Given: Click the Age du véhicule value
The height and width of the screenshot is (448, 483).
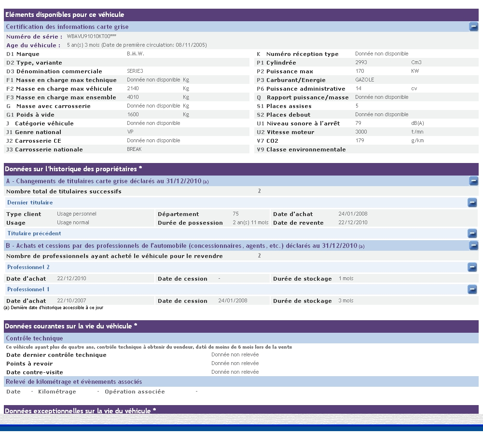Looking at the screenshot, I should click(137, 45).
